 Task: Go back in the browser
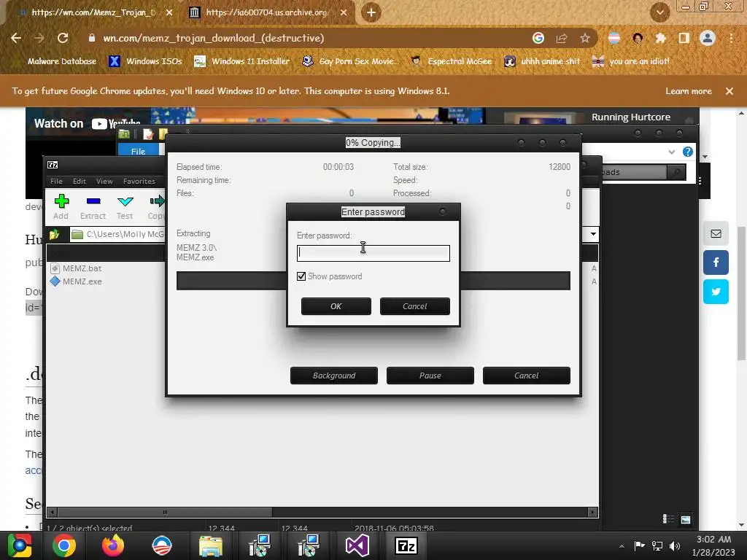click(16, 38)
